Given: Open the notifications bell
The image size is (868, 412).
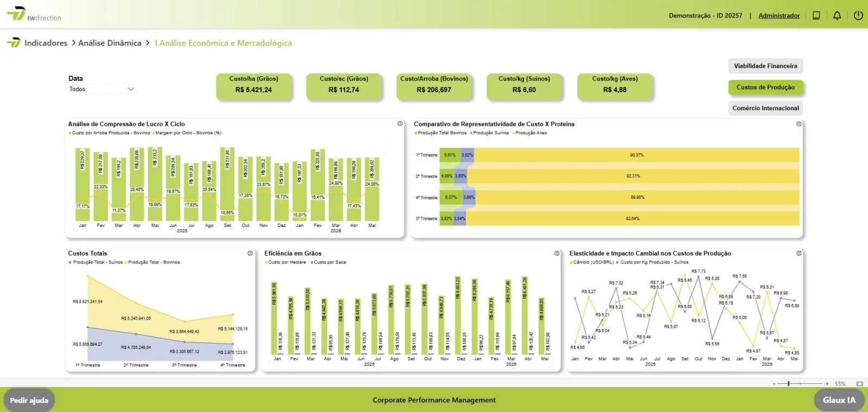Looking at the screenshot, I should click(837, 15).
